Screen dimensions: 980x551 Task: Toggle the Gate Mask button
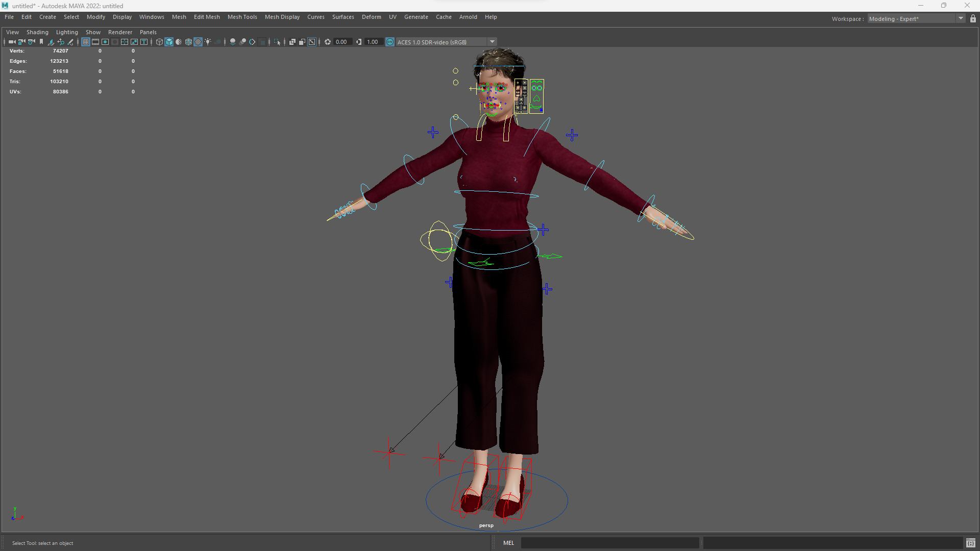[x=115, y=42]
